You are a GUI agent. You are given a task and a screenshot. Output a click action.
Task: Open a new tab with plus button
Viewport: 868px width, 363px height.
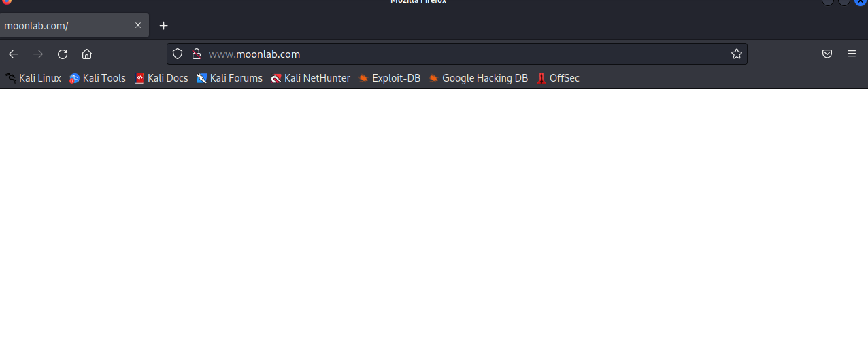point(163,26)
